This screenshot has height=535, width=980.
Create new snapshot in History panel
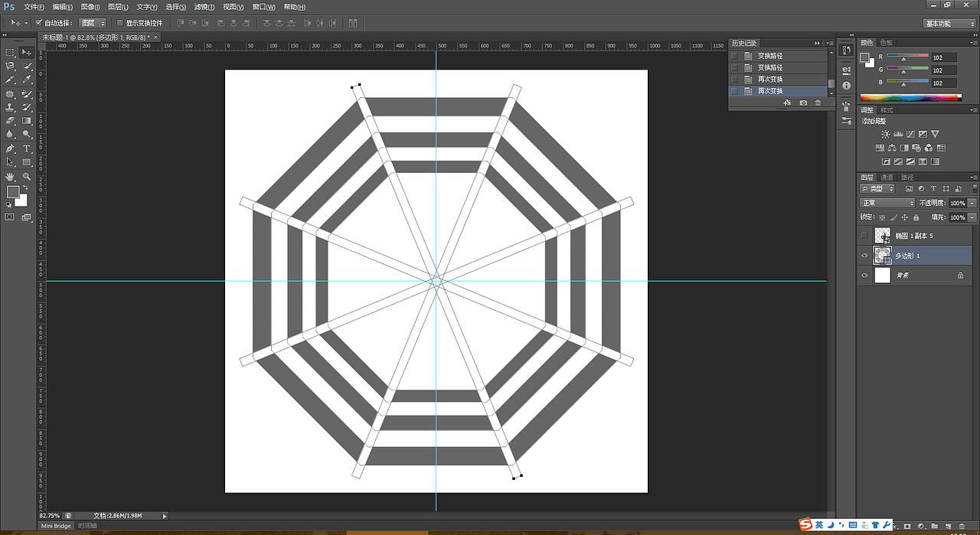803,103
